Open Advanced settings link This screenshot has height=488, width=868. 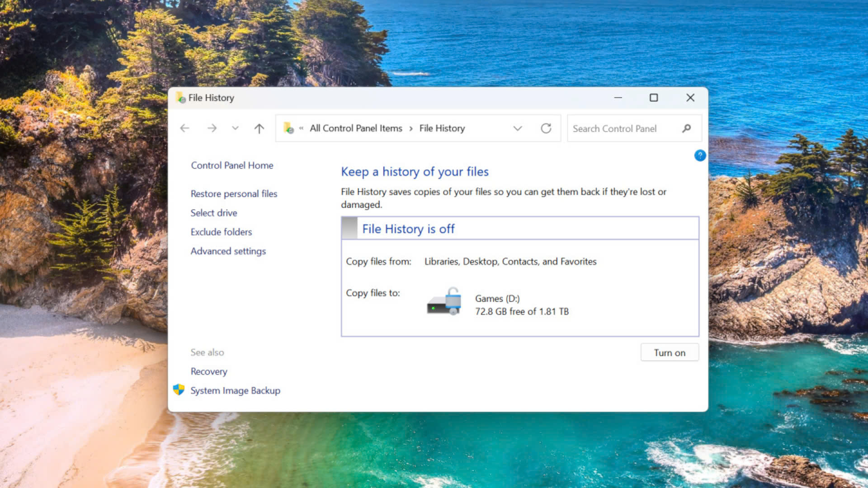tap(228, 251)
